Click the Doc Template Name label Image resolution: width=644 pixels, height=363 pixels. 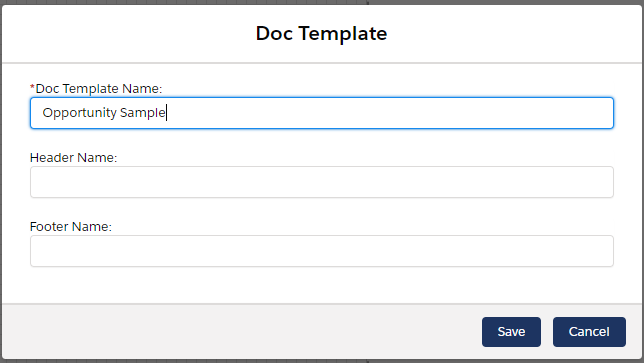click(99, 89)
